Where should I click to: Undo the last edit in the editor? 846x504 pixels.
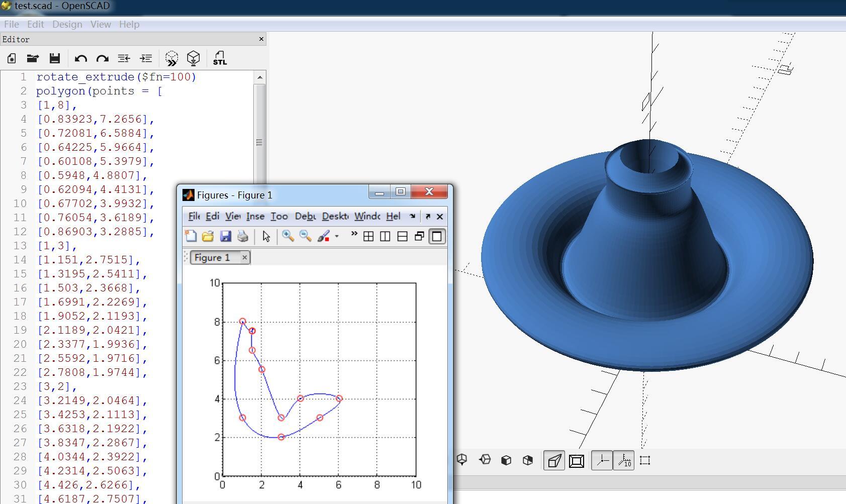point(80,58)
